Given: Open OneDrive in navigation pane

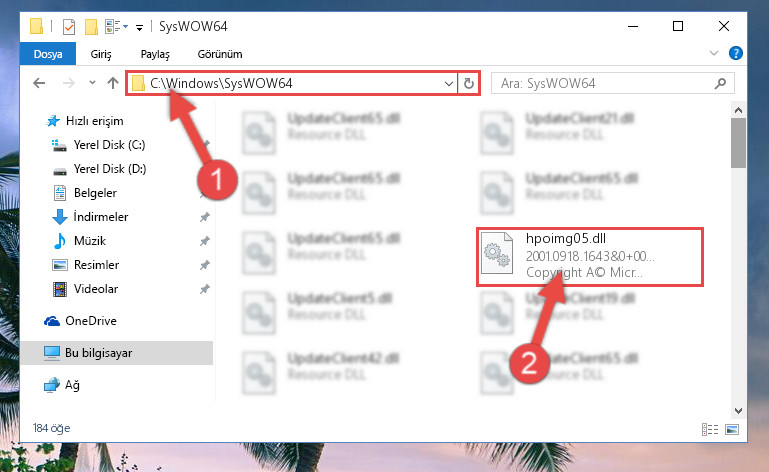Looking at the screenshot, I should [x=91, y=321].
